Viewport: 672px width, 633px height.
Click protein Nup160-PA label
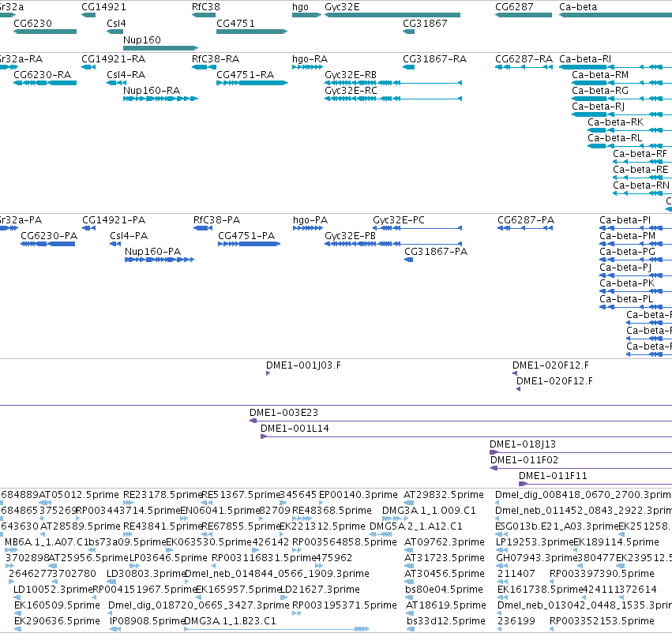(152, 252)
